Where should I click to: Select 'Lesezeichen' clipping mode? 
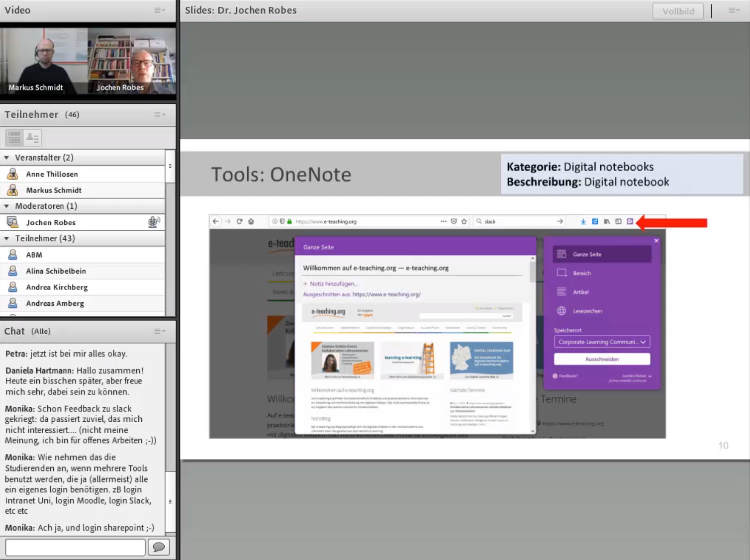click(x=602, y=311)
